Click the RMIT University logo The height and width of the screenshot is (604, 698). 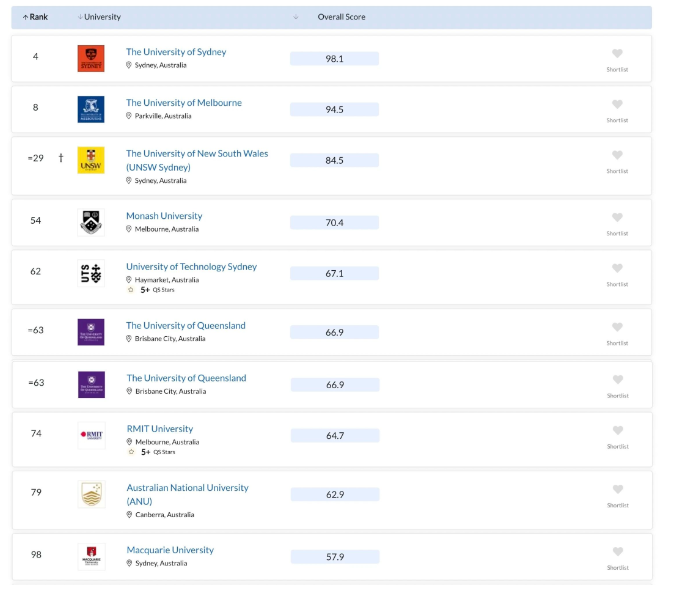coord(92,435)
